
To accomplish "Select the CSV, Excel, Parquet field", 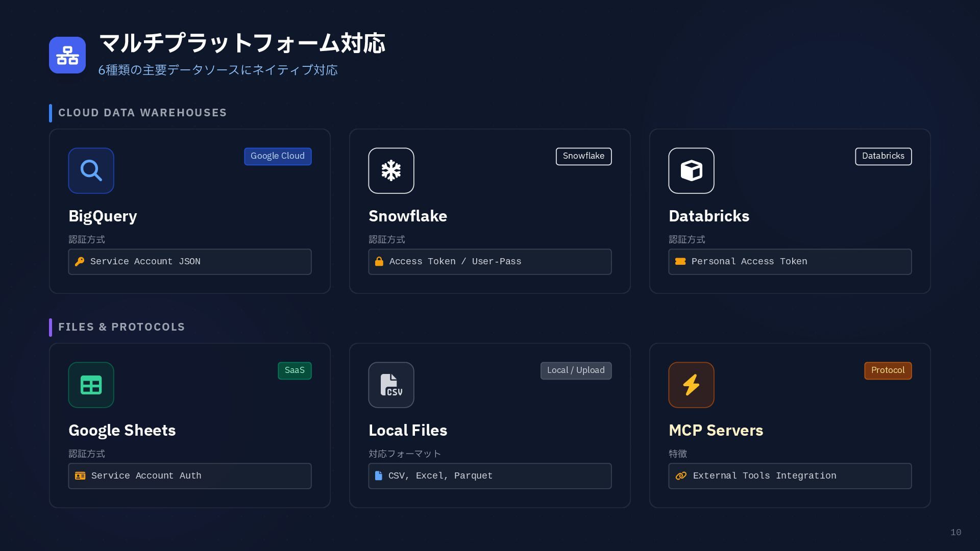I will 489,476.
